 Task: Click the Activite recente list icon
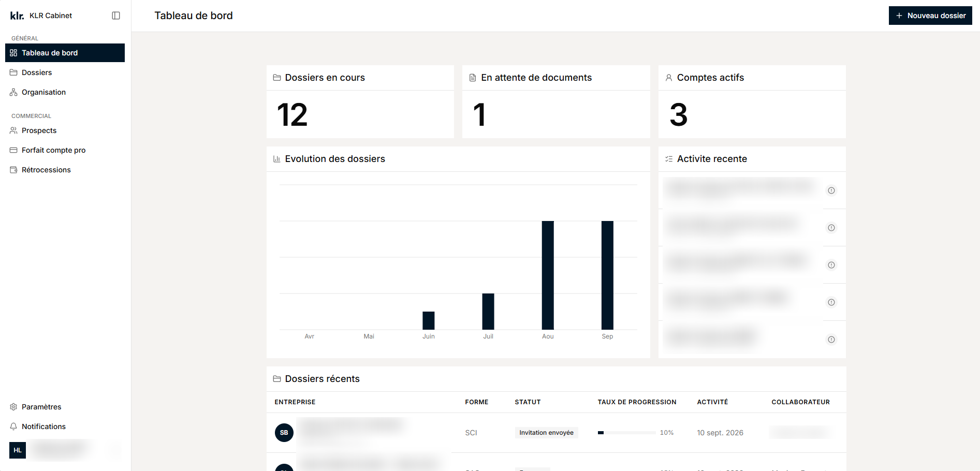point(669,159)
